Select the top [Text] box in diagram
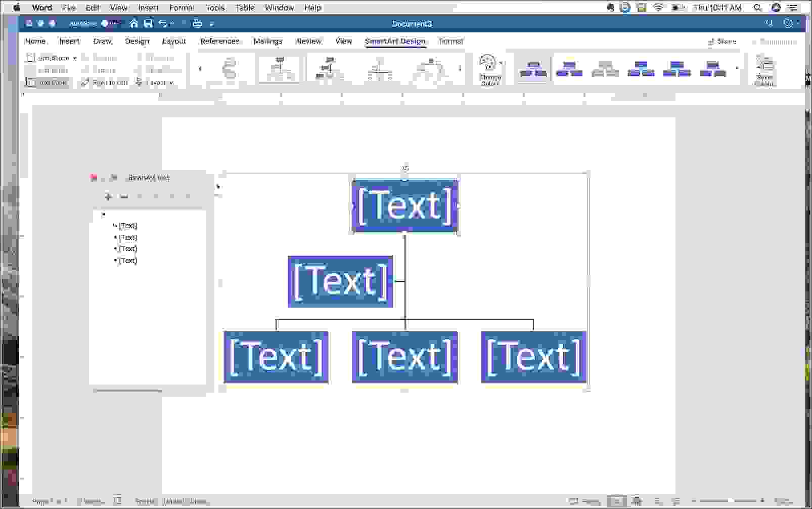This screenshot has height=509, width=812. 404,205
